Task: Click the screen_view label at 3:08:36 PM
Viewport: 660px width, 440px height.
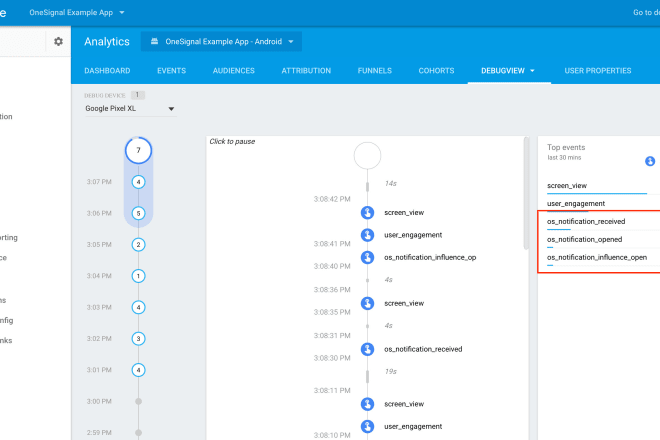Action: tap(404, 303)
